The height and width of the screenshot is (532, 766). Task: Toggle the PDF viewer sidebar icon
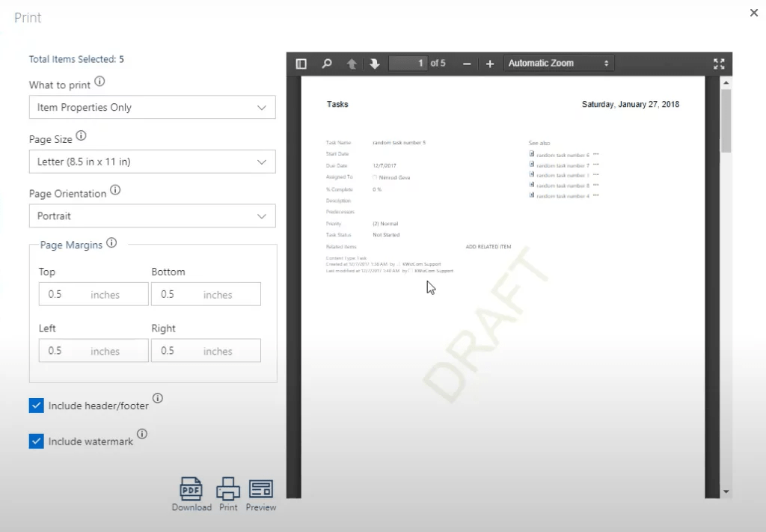pyautogui.click(x=301, y=64)
